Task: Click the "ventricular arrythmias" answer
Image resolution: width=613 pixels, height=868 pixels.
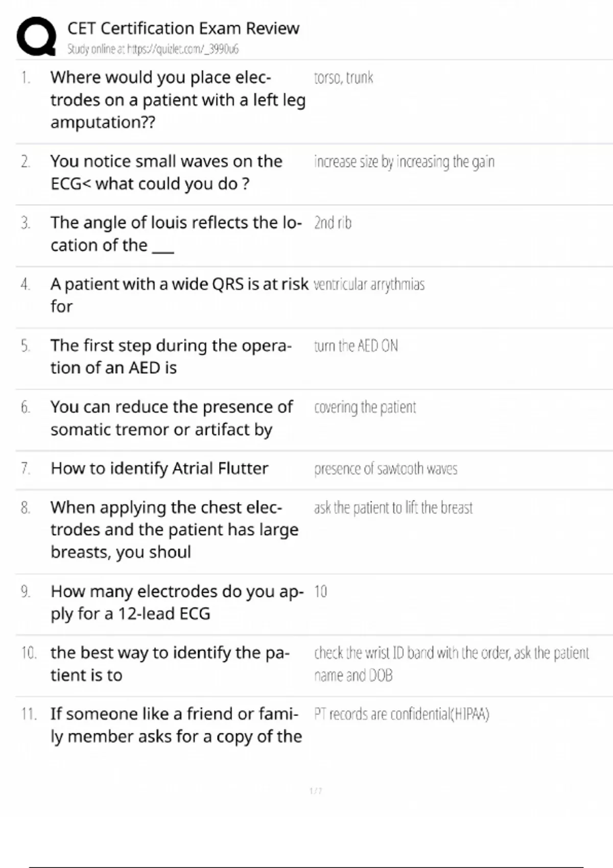Action: (369, 284)
